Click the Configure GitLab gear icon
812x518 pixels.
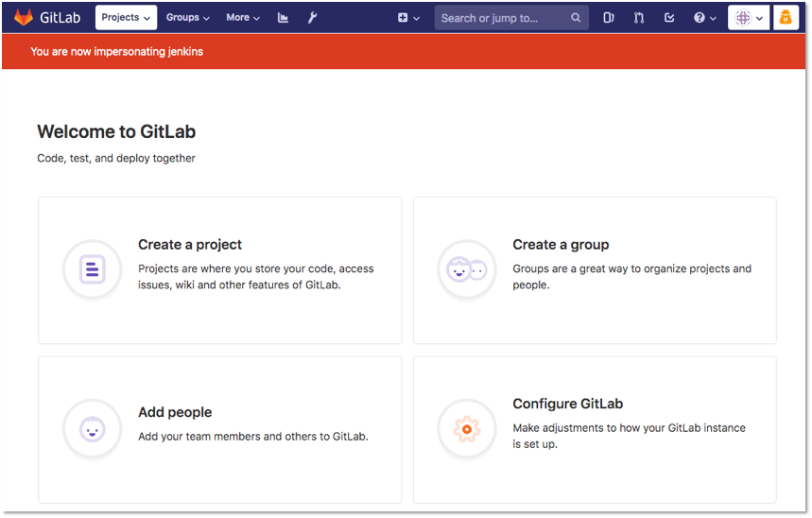tap(467, 429)
